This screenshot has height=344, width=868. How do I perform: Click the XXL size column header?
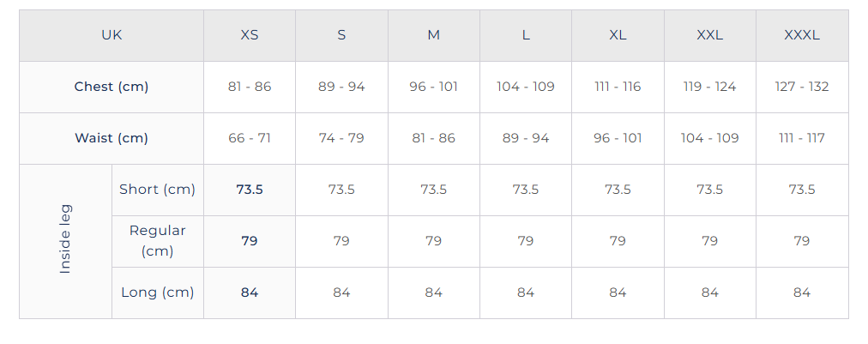tap(710, 35)
